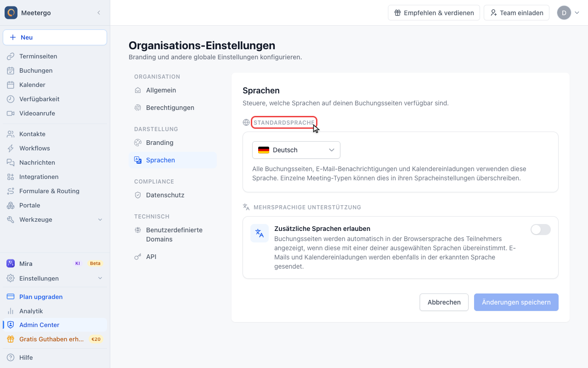The height and width of the screenshot is (368, 588).
Task: Click the Meetergo logo icon
Action: coord(11,13)
